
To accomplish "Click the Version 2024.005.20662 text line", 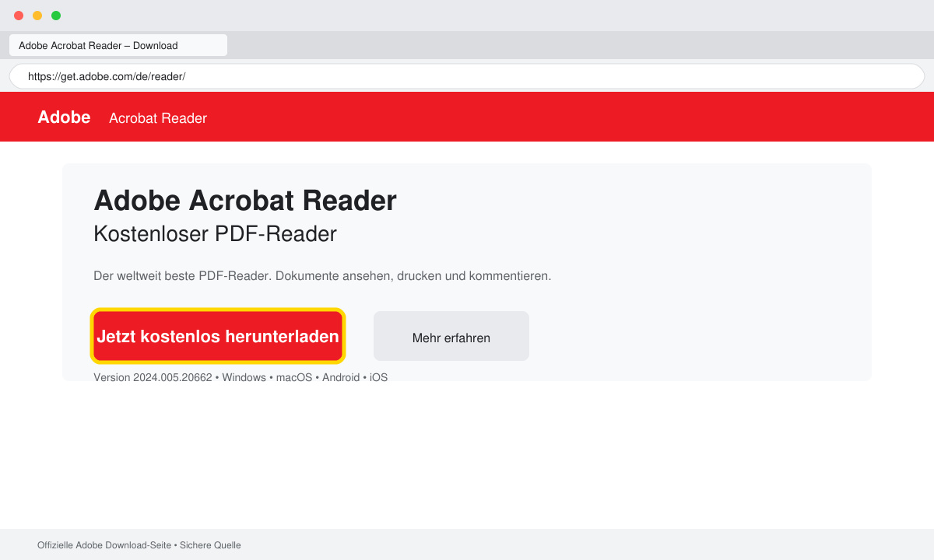I will 241,377.
